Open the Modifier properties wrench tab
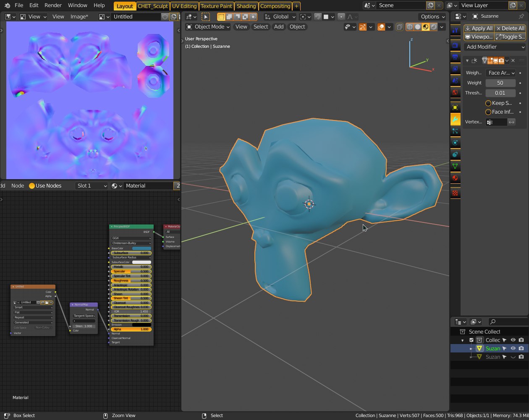The width and height of the screenshot is (529, 420). (x=455, y=120)
